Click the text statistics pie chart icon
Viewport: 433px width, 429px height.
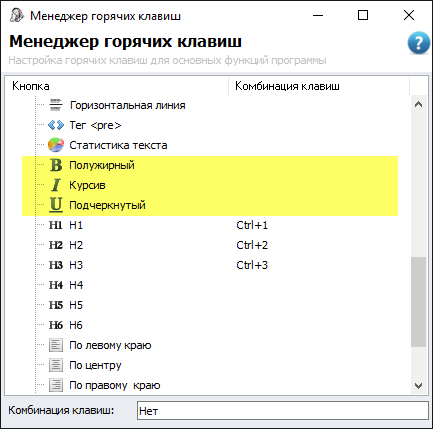tap(56, 145)
